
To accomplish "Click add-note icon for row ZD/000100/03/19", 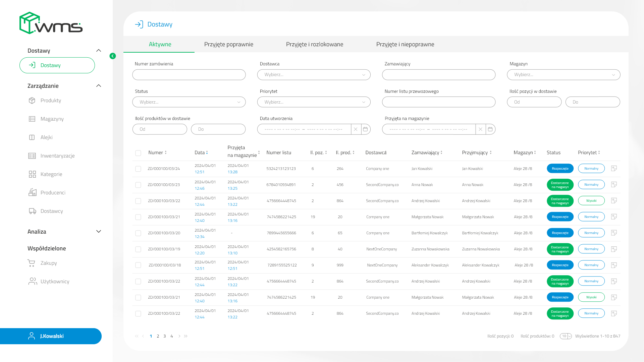I will [x=614, y=249].
